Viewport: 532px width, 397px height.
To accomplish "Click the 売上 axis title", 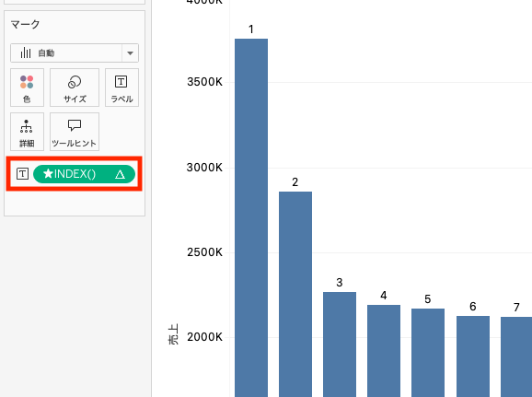I will coord(173,334).
